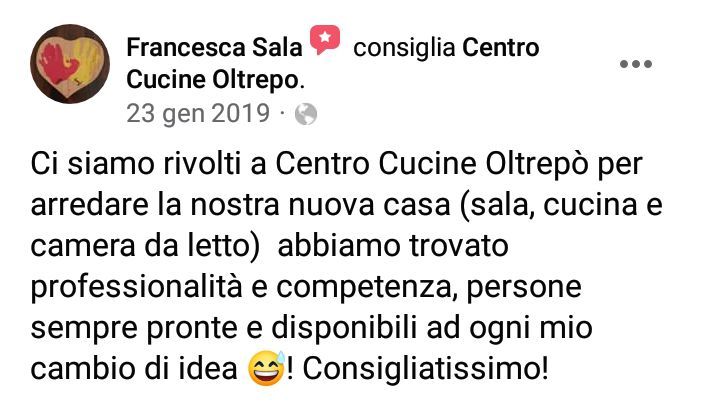This screenshot has width=720, height=405.
Task: Click the red star recommendation badge
Action: tap(325, 39)
